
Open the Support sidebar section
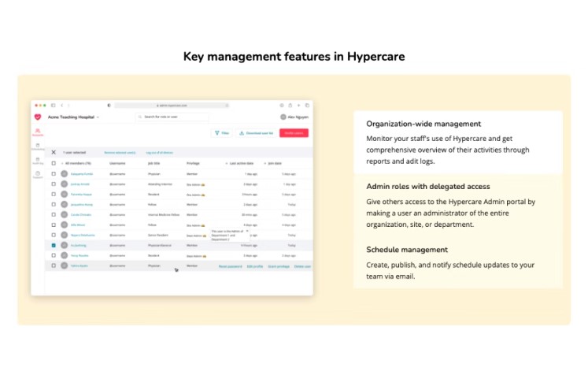[38, 175]
